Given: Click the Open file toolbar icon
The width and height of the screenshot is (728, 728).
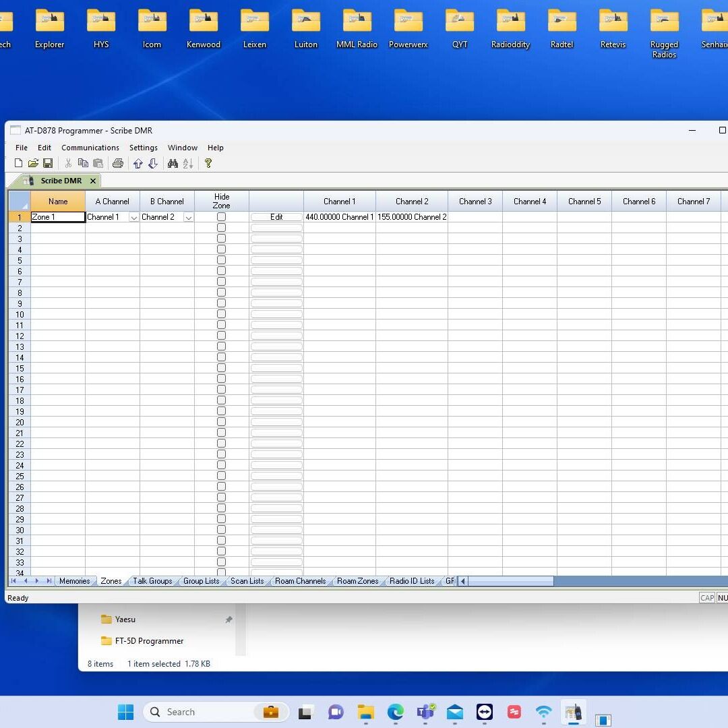Looking at the screenshot, I should click(33, 163).
